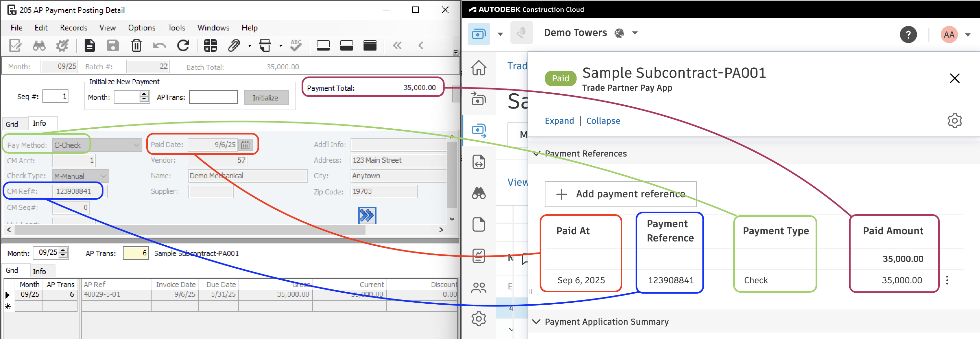Click the refresh icon in toolbar
Screen dimensions: 980x339
point(183,46)
